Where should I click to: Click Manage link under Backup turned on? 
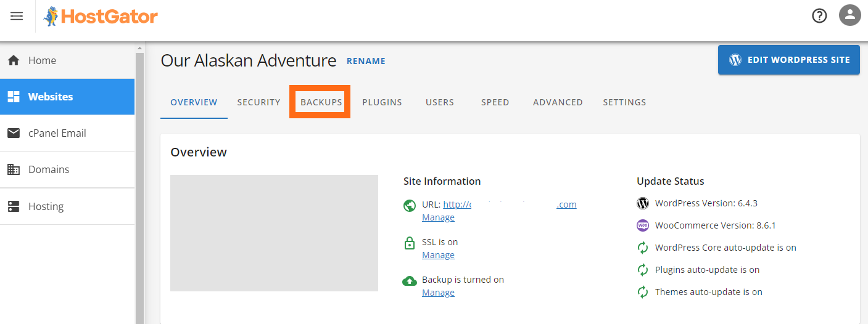[x=438, y=293]
